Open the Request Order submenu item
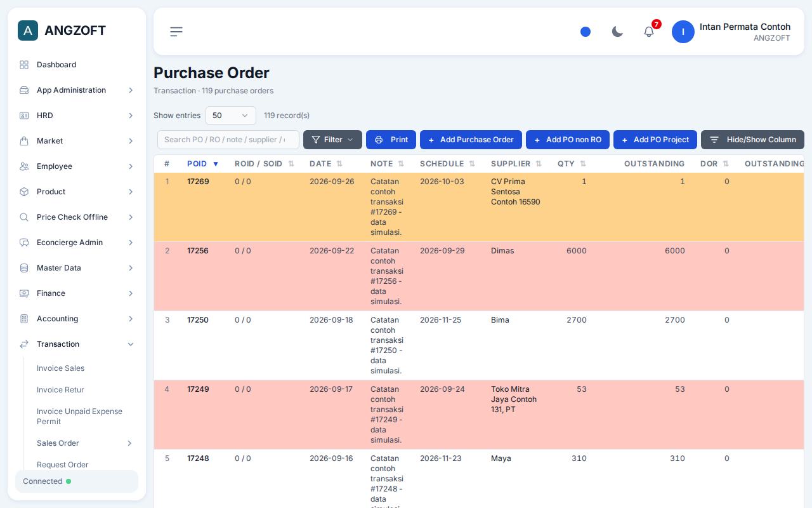812x508 pixels. click(x=63, y=465)
